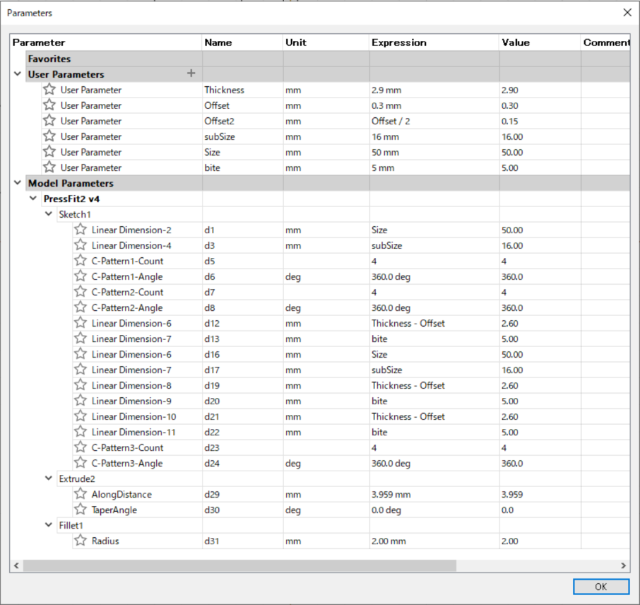Click star icon beside Linear Dimension-8
Image resolution: width=640 pixels, height=605 pixels.
(x=80, y=385)
